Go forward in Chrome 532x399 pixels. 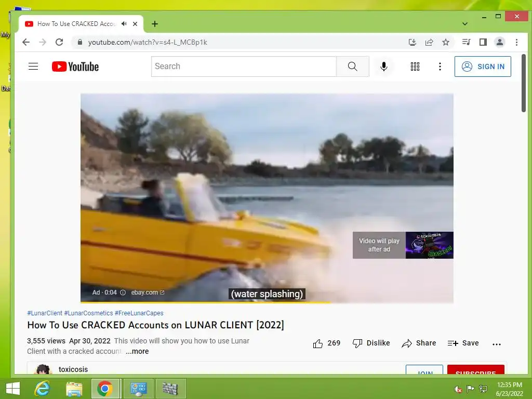(43, 42)
